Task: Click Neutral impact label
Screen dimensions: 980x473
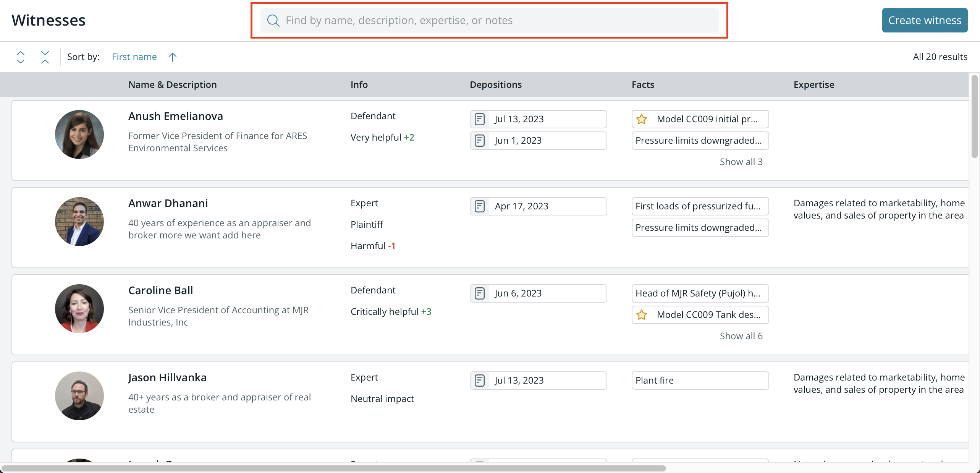Action: pos(382,399)
